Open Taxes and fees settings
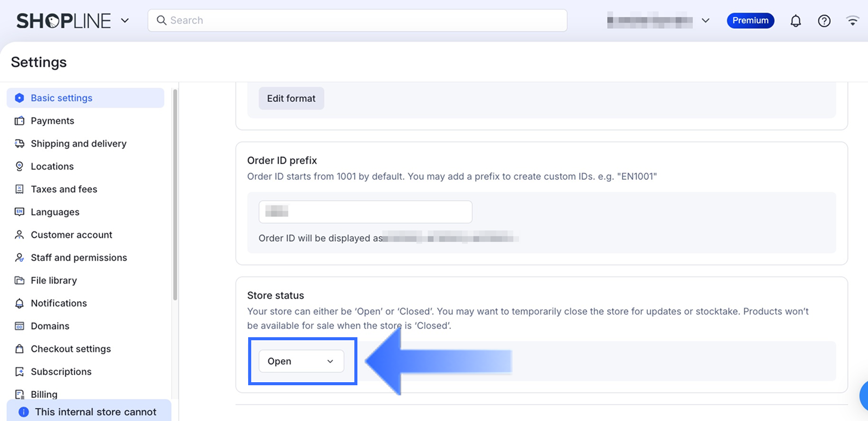Viewport: 868px width, 421px height. click(x=64, y=189)
